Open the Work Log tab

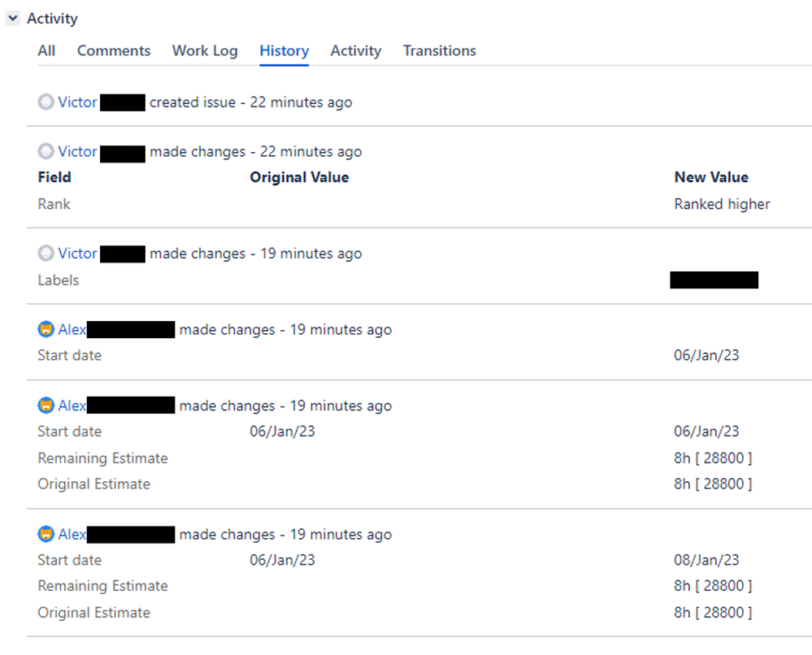click(205, 50)
